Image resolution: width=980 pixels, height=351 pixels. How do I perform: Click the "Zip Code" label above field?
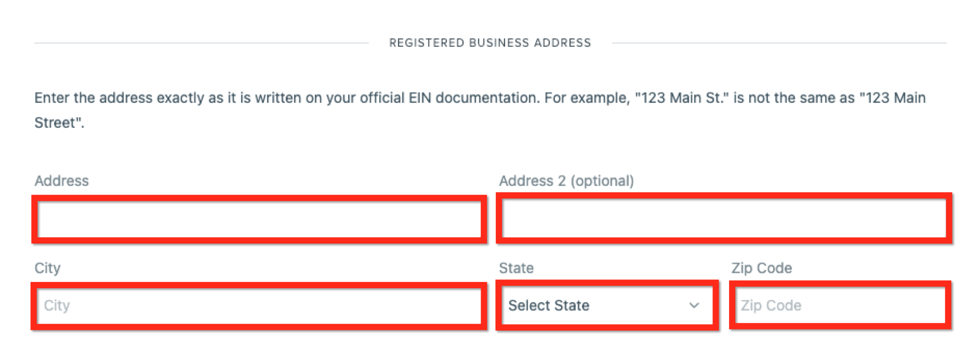tap(762, 268)
